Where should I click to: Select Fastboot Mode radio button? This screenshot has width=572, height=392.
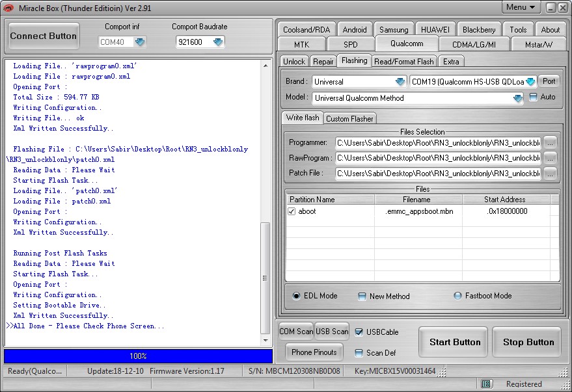click(x=457, y=296)
